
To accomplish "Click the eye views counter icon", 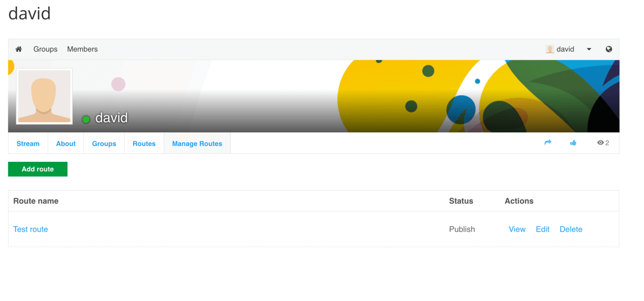I will [600, 143].
